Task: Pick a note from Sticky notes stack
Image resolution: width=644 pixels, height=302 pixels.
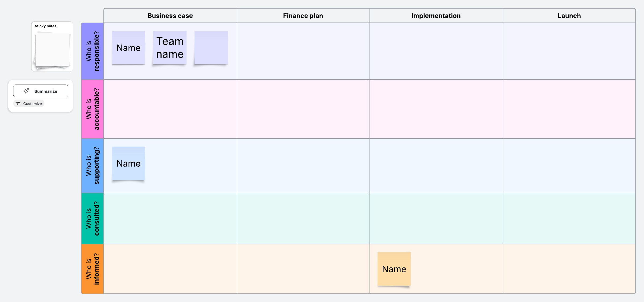Action: click(x=52, y=50)
